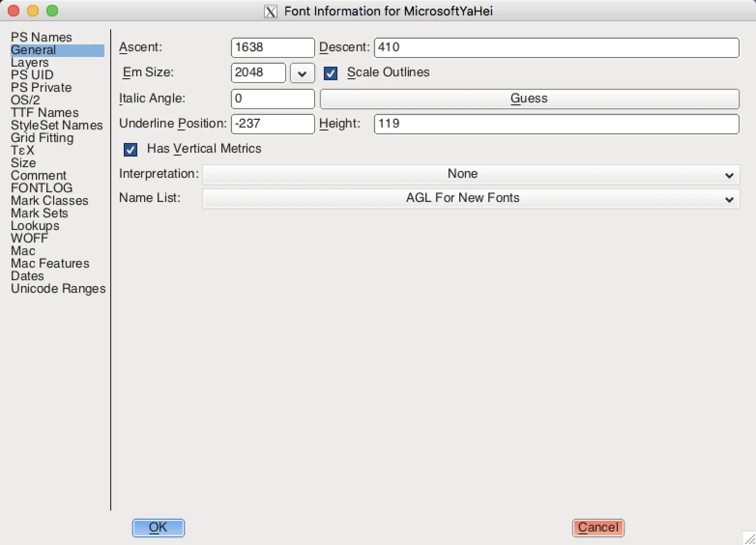Minimize the window with yellow button
This screenshot has height=545, width=756.
33,11
